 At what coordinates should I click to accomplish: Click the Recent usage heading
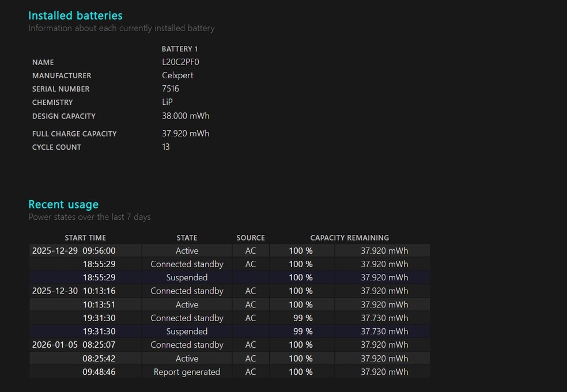pos(63,204)
